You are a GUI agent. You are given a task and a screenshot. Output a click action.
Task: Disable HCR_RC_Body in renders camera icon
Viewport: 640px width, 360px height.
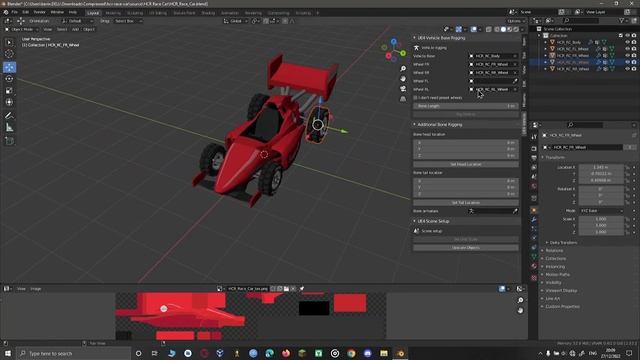pos(634,42)
